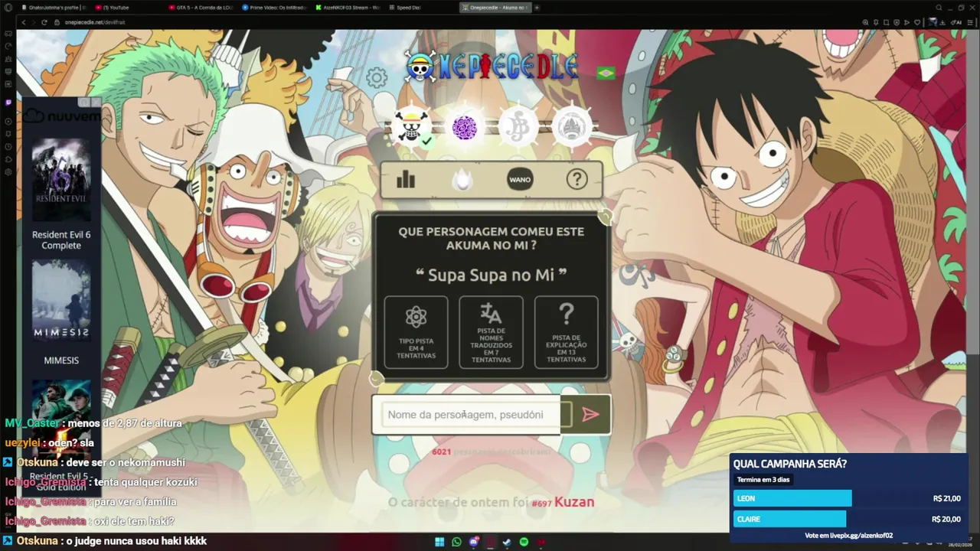Click 'Termina em 3 dias' label
Viewport: 980px width, 551px height.
pos(763,480)
